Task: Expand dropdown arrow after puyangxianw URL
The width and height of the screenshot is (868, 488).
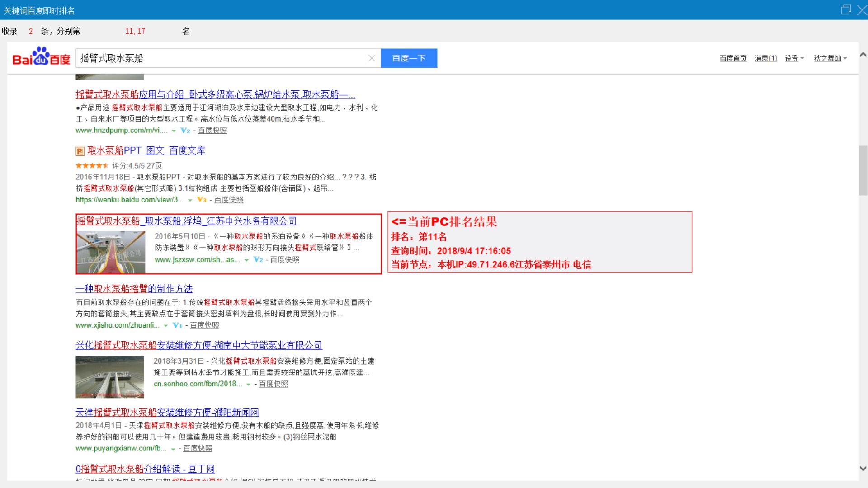Action: tap(173, 449)
